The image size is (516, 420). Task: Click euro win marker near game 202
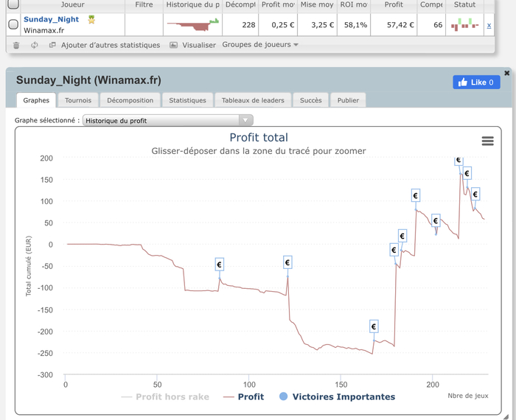[436, 221]
